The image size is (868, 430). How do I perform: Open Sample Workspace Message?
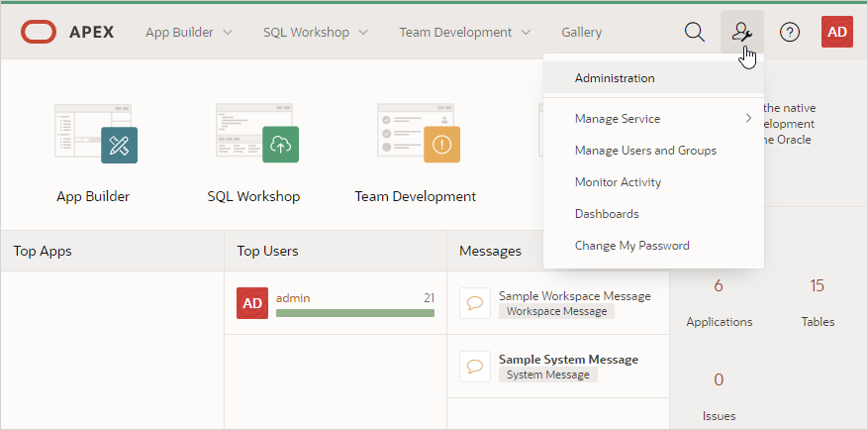[575, 296]
